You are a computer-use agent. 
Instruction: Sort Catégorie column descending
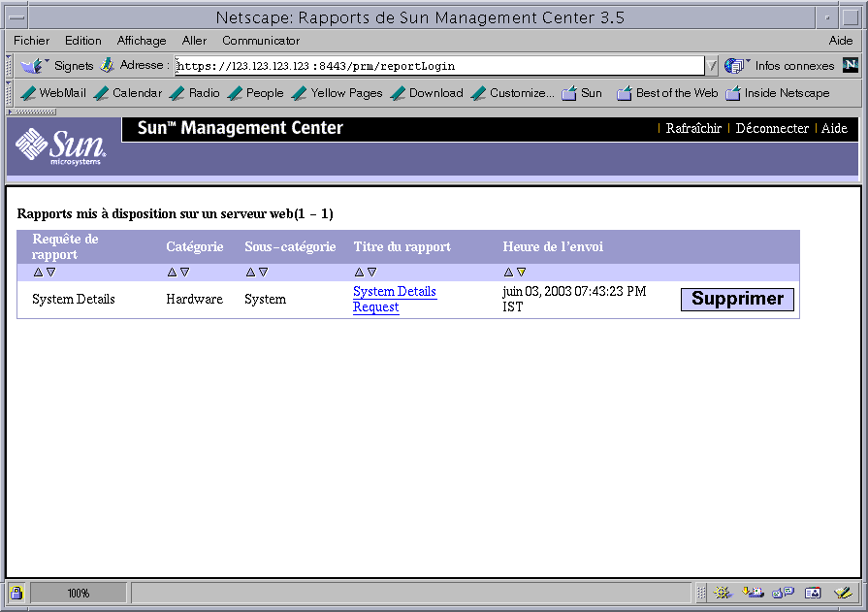[185, 272]
